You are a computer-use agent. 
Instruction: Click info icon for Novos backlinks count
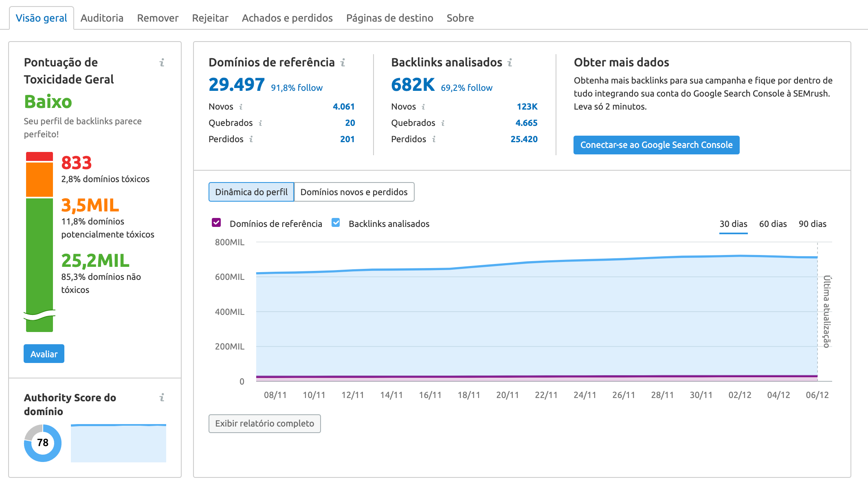(x=423, y=107)
